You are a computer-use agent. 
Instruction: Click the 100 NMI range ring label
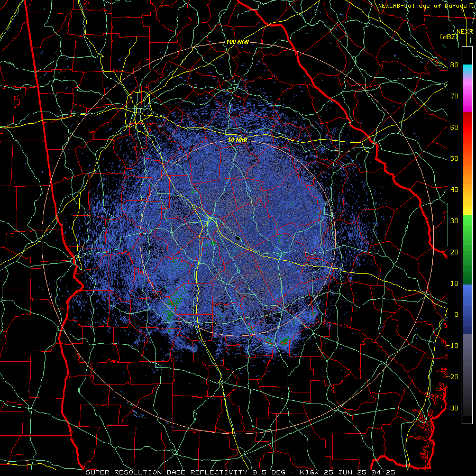(x=237, y=42)
